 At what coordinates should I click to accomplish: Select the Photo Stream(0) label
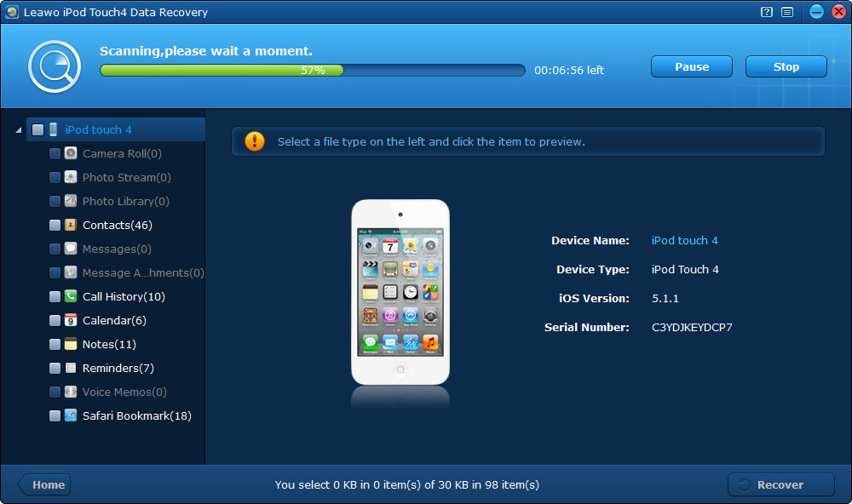pyautogui.click(x=127, y=177)
